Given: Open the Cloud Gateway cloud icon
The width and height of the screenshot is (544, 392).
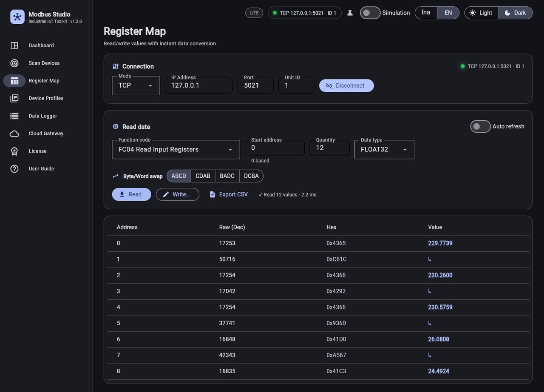Looking at the screenshot, I should [x=14, y=134].
